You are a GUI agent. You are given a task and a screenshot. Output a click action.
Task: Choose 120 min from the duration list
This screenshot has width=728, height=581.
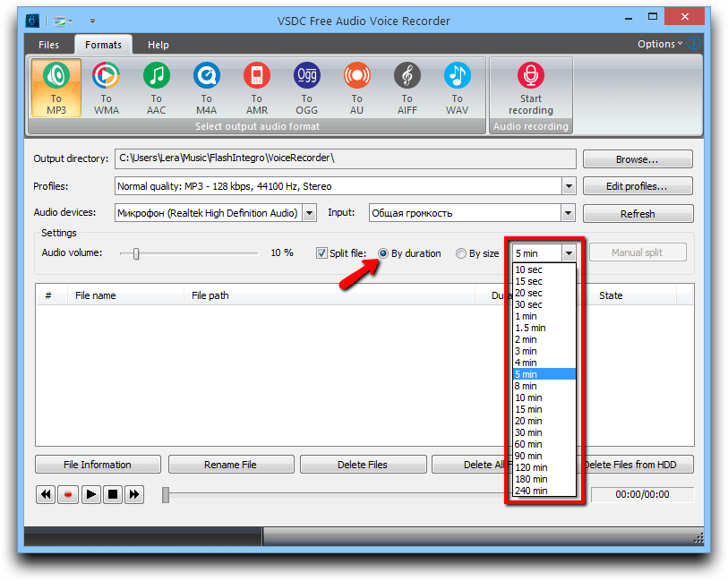[x=544, y=467]
